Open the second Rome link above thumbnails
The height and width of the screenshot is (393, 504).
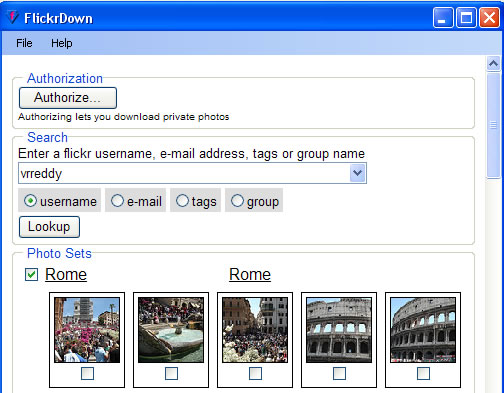(250, 275)
